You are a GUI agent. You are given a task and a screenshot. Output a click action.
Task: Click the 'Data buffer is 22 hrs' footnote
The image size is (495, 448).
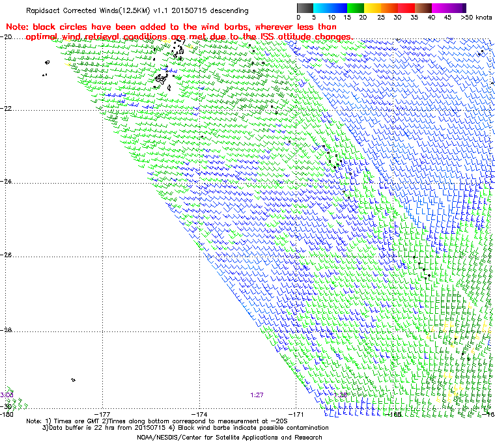(186, 428)
